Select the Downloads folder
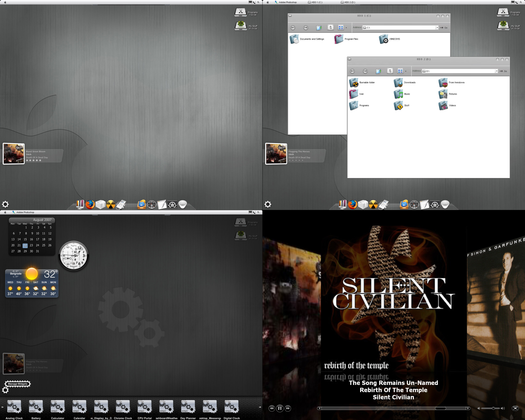The image size is (525, 420). [405, 82]
